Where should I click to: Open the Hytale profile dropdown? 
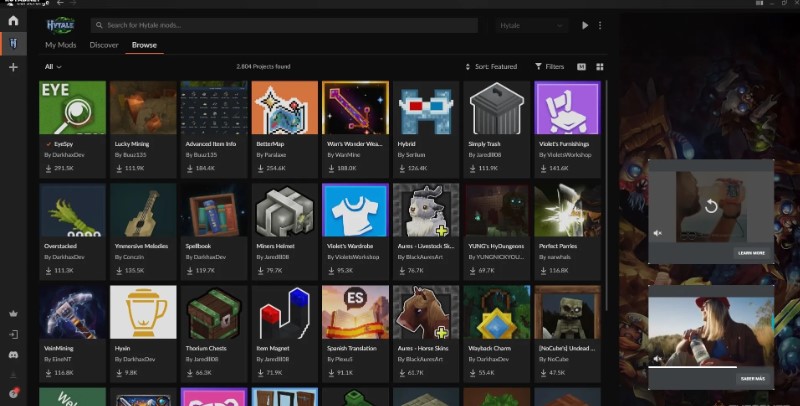(x=531, y=25)
